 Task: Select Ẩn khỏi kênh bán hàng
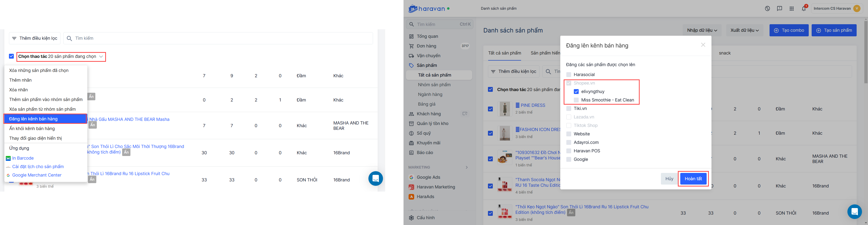(x=32, y=129)
